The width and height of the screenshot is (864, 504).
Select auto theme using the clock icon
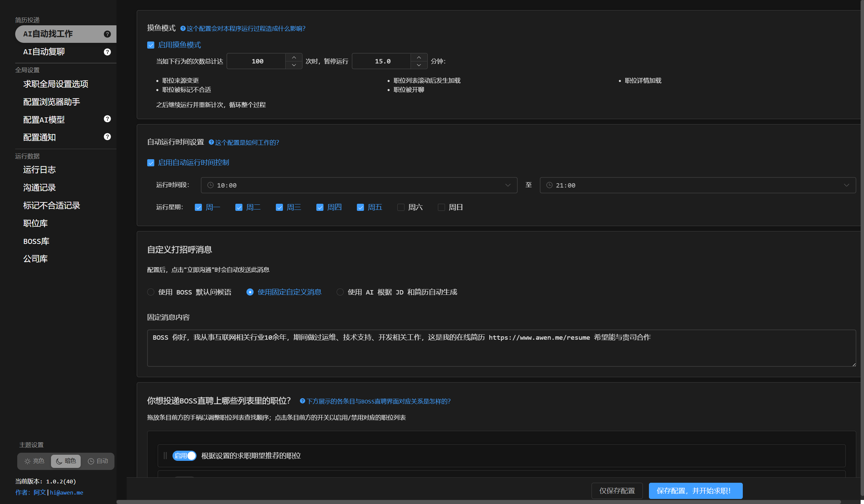[98, 461]
